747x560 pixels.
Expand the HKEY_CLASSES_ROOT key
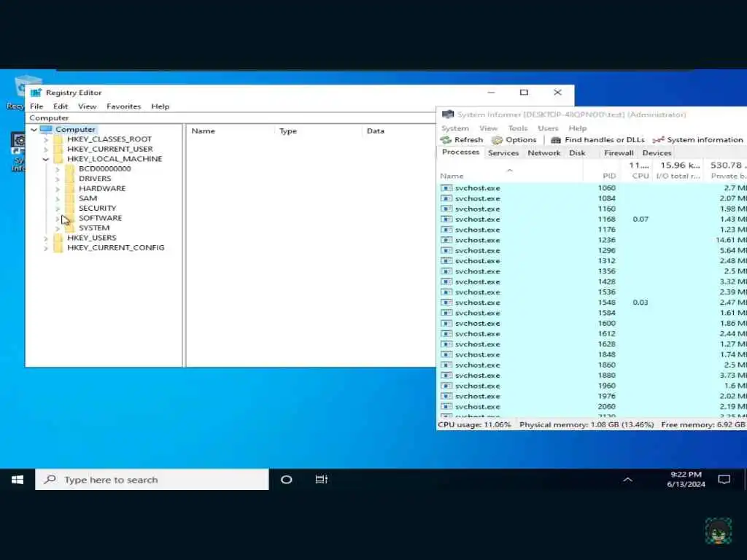tap(46, 139)
